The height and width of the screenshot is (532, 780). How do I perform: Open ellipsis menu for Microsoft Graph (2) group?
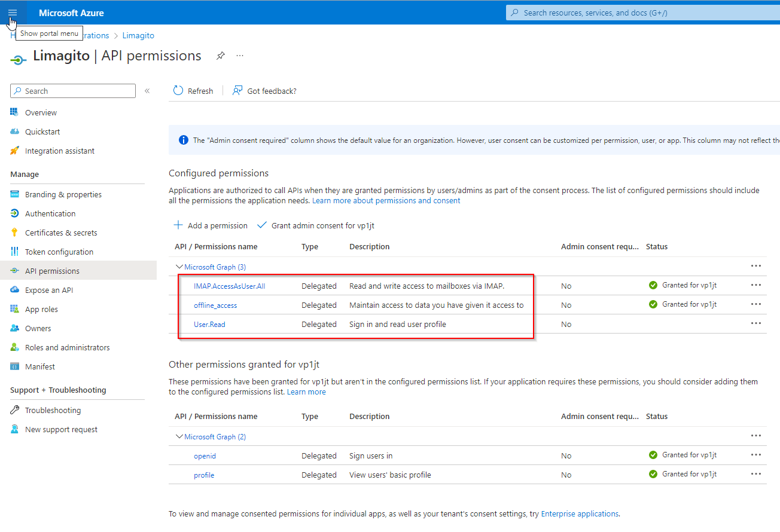(756, 436)
